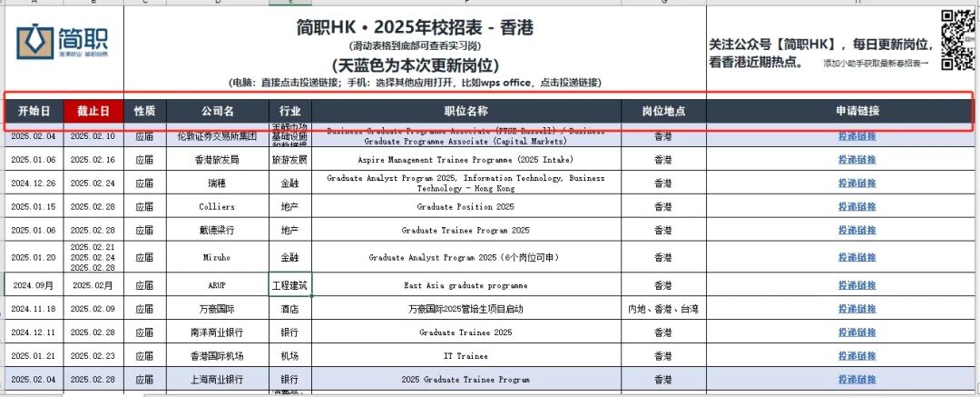Select the East Asia graduate programme cell
This screenshot has width=980, height=397.
point(466,285)
